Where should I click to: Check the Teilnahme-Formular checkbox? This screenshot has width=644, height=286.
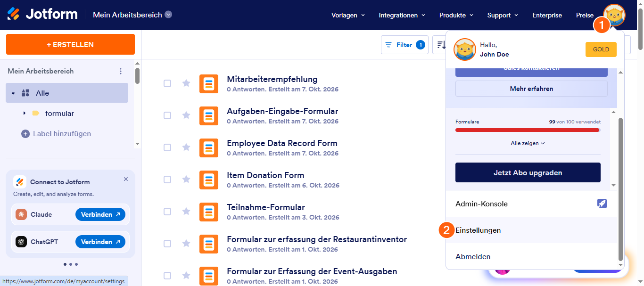point(167,212)
